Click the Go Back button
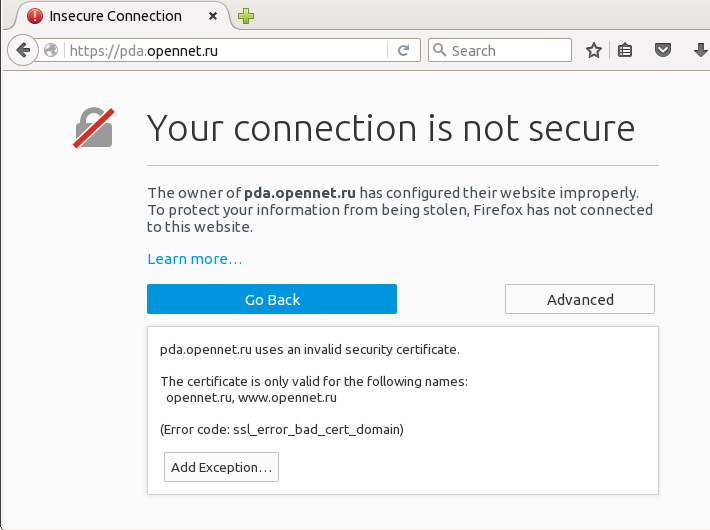The height and width of the screenshot is (530, 710). (x=272, y=299)
